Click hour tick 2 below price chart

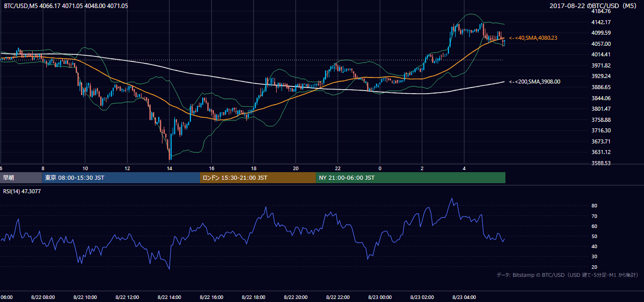pyautogui.click(x=422, y=168)
